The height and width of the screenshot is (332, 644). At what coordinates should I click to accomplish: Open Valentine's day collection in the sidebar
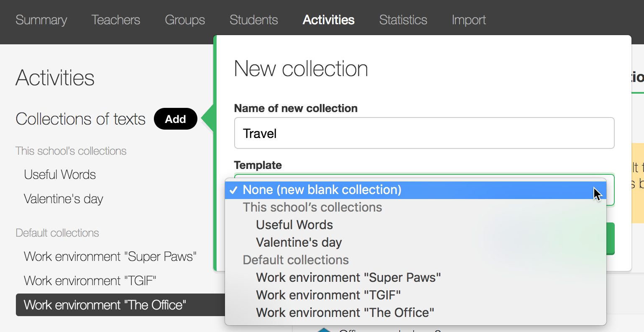tap(63, 199)
